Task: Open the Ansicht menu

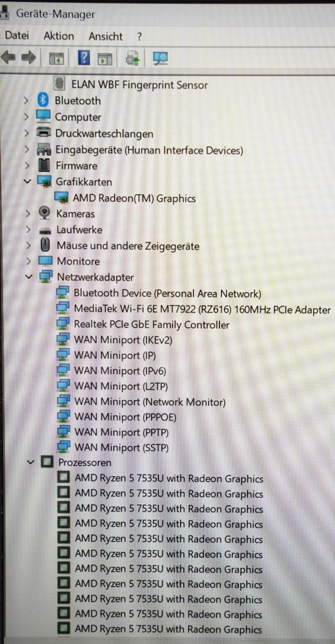Action: click(106, 37)
